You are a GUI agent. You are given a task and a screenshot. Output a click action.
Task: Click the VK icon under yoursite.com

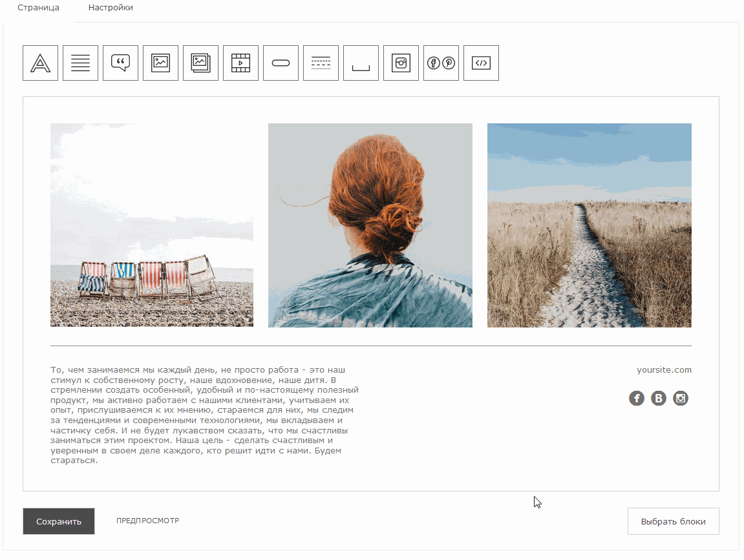tap(659, 399)
